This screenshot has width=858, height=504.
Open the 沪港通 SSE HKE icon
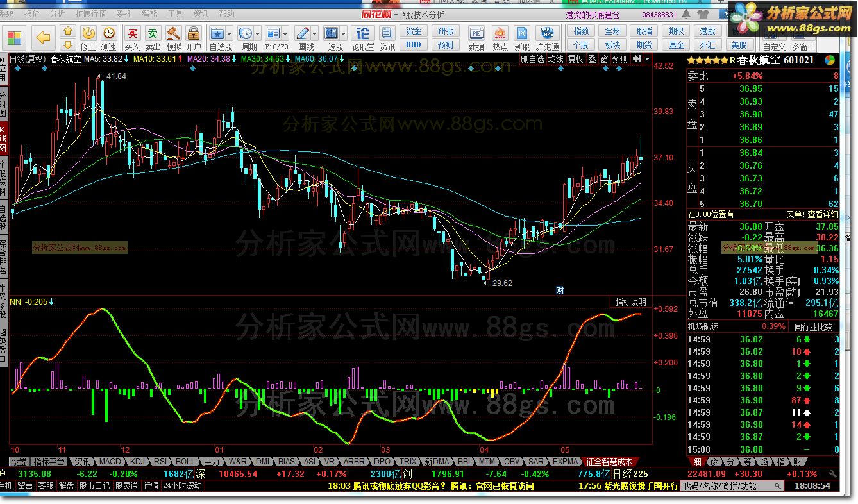[x=547, y=33]
